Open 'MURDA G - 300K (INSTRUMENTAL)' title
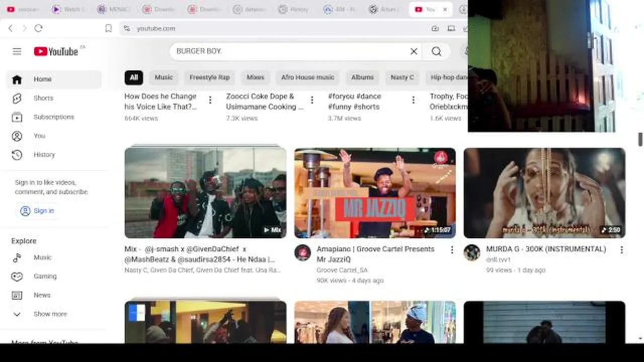The height and width of the screenshot is (362, 644). pyautogui.click(x=546, y=249)
